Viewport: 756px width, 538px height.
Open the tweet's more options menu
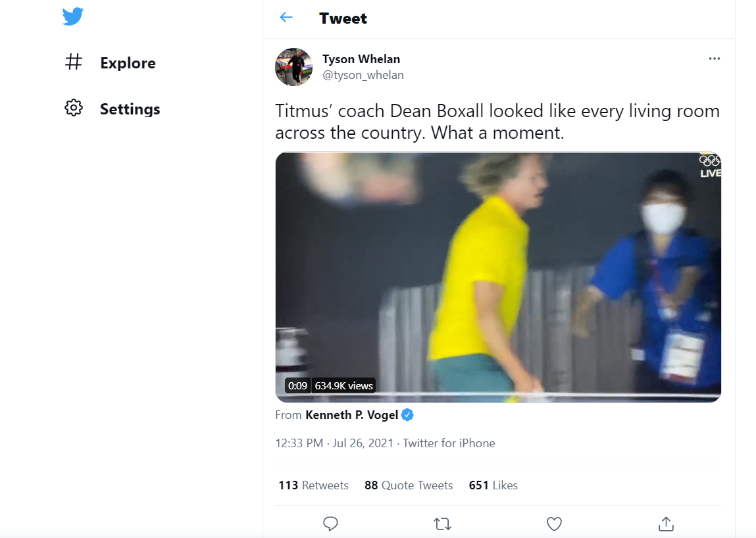pyautogui.click(x=715, y=59)
